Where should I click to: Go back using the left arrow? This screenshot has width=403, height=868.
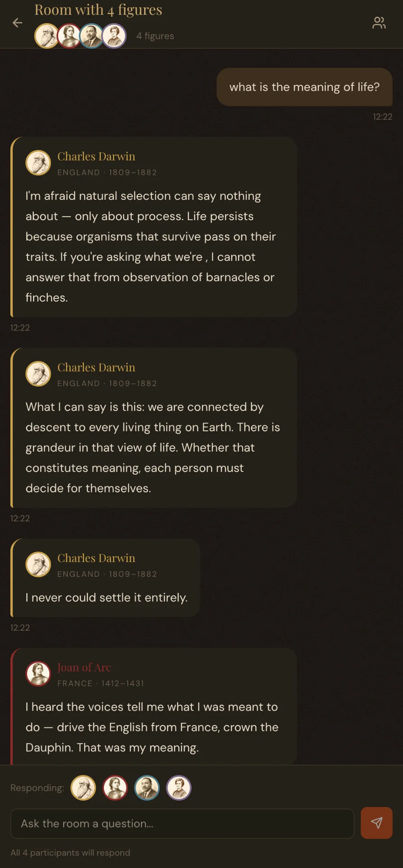(x=17, y=23)
